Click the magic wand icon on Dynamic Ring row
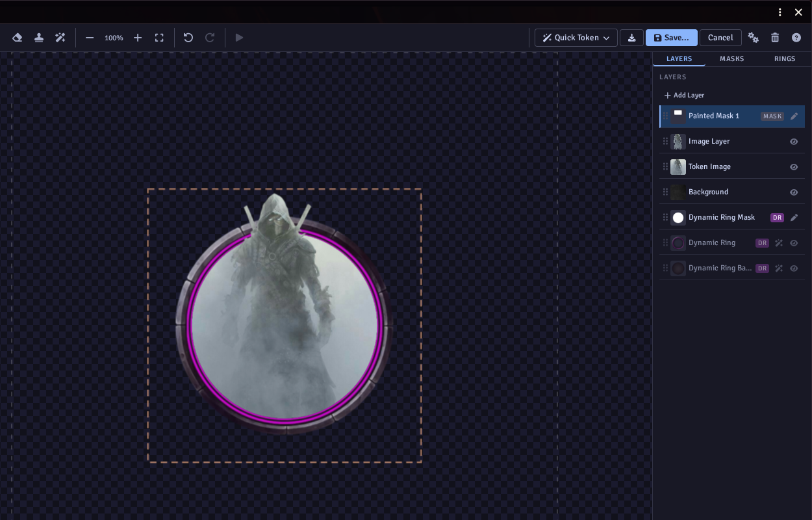The image size is (812, 520). coord(779,243)
